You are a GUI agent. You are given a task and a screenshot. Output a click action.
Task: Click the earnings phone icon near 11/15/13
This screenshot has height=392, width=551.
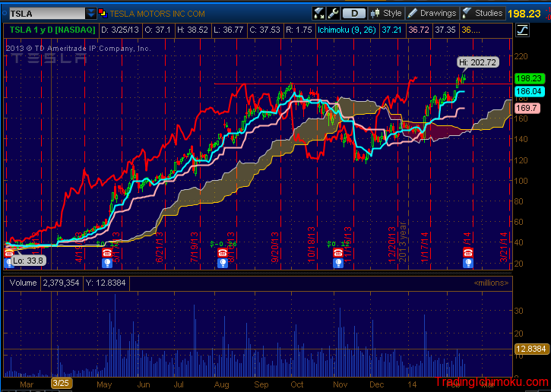click(338, 252)
